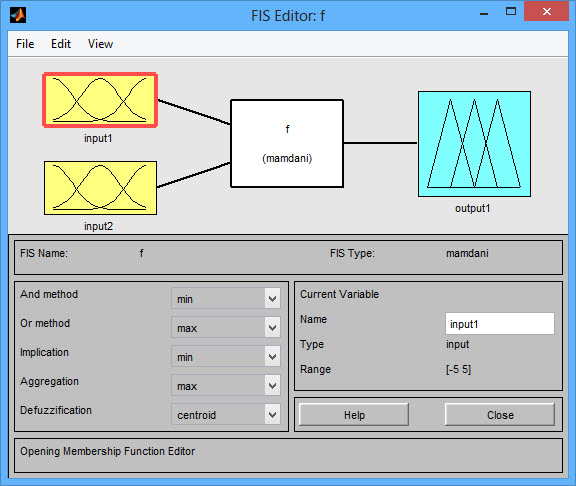Open the File menu

[x=25, y=44]
